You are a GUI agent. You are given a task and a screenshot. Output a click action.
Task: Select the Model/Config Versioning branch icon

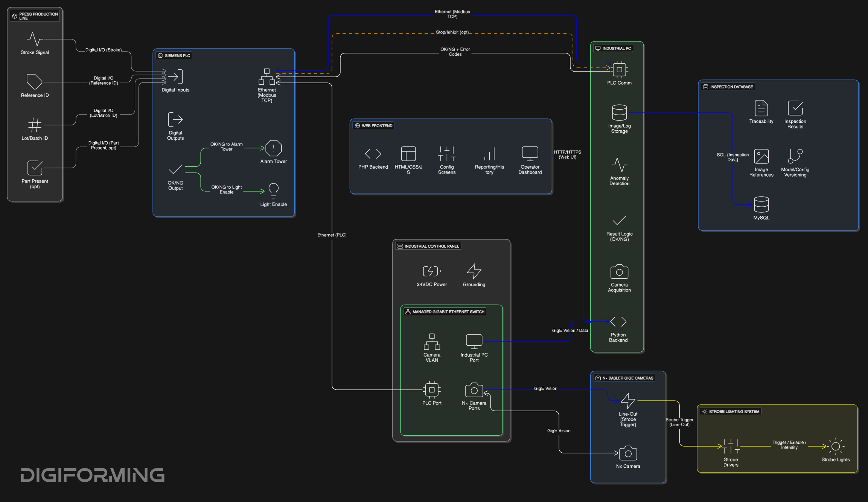point(795,156)
